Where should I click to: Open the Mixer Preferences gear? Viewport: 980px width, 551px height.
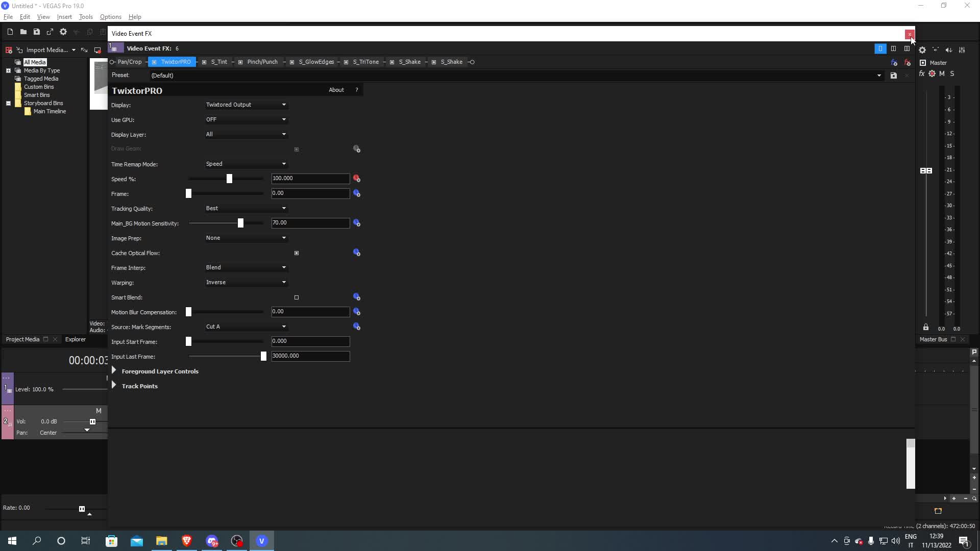click(x=922, y=50)
